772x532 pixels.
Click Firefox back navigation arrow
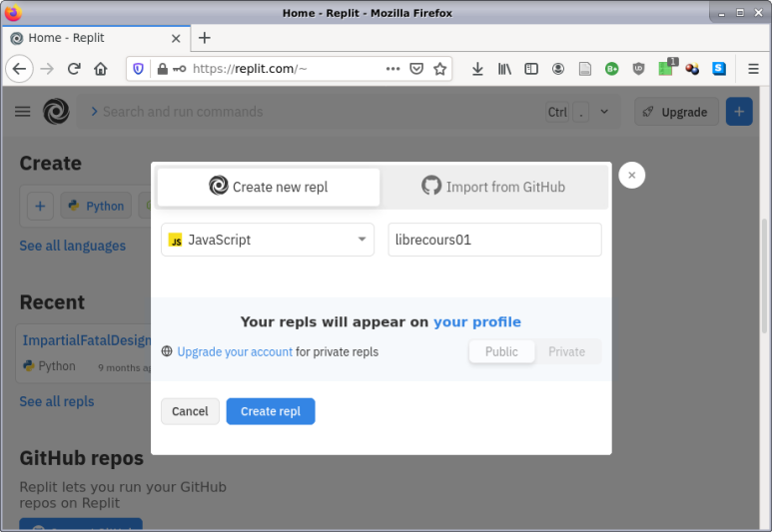(x=19, y=69)
